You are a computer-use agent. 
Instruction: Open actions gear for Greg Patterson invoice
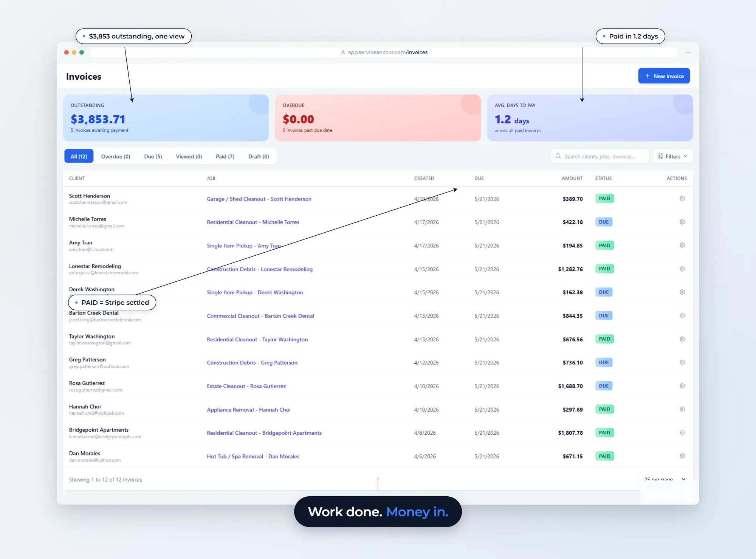(x=682, y=363)
